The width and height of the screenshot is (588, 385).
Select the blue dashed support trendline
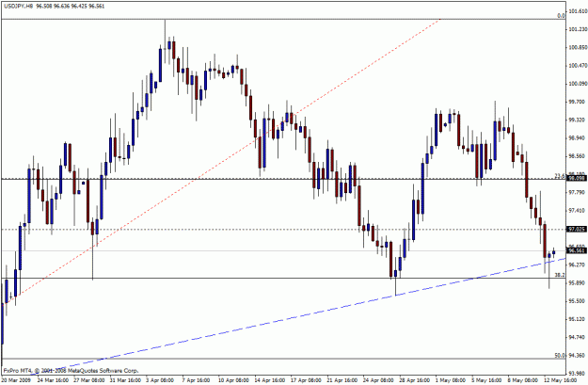299,316
